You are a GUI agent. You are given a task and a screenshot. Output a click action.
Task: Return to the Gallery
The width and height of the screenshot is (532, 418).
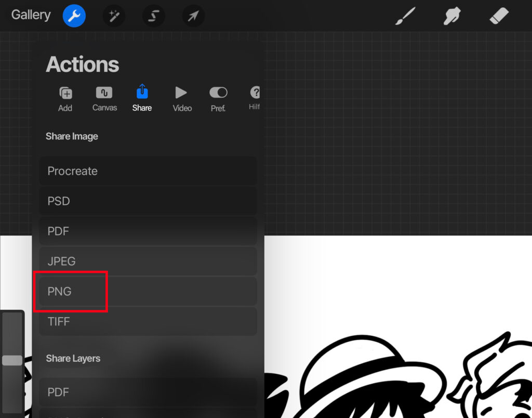(30, 15)
